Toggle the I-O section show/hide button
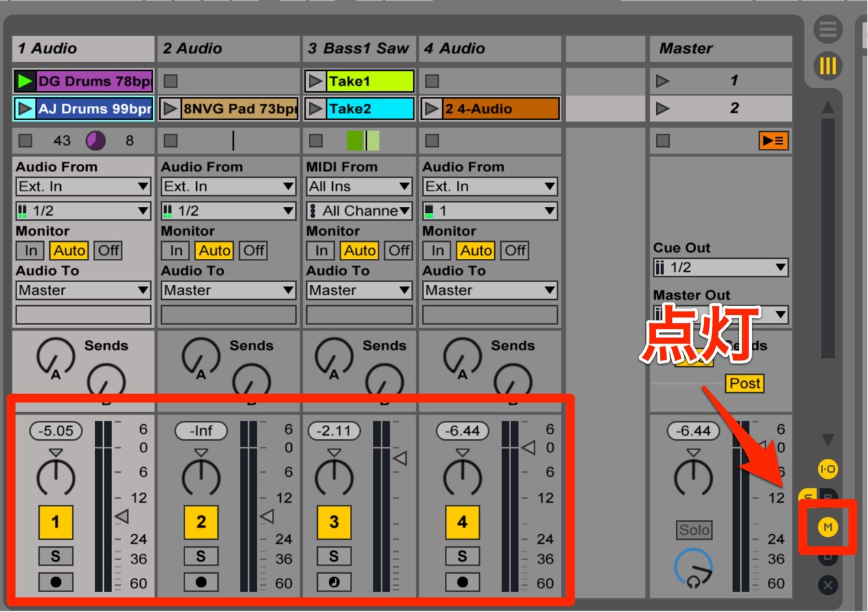868x612 pixels. click(x=828, y=469)
